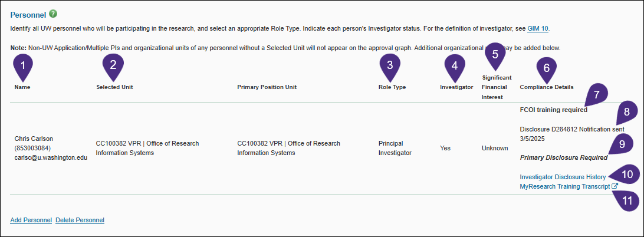Click Add Personnel link

(x=31, y=220)
